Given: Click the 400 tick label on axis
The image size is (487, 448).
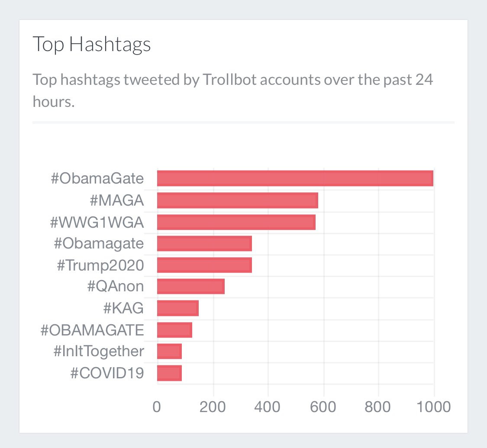Looking at the screenshot, I should tap(268, 407).
